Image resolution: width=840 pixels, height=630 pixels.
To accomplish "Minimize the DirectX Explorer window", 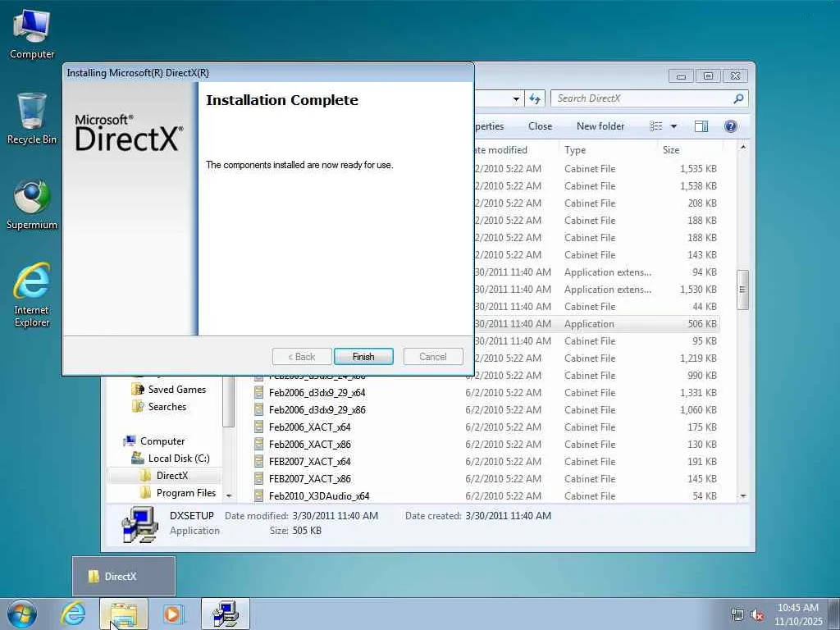I will coord(681,76).
